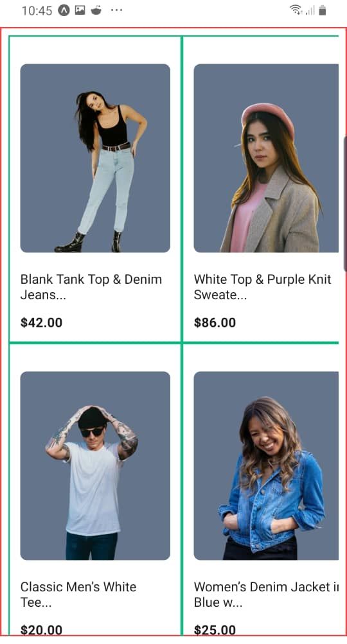This screenshot has width=347, height=644.
Task: Tap the bowl-shaped notification icon
Action: (x=96, y=10)
